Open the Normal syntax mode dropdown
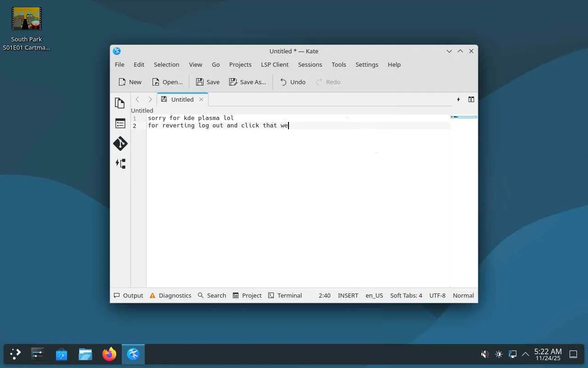The width and height of the screenshot is (588, 368). coord(463,295)
